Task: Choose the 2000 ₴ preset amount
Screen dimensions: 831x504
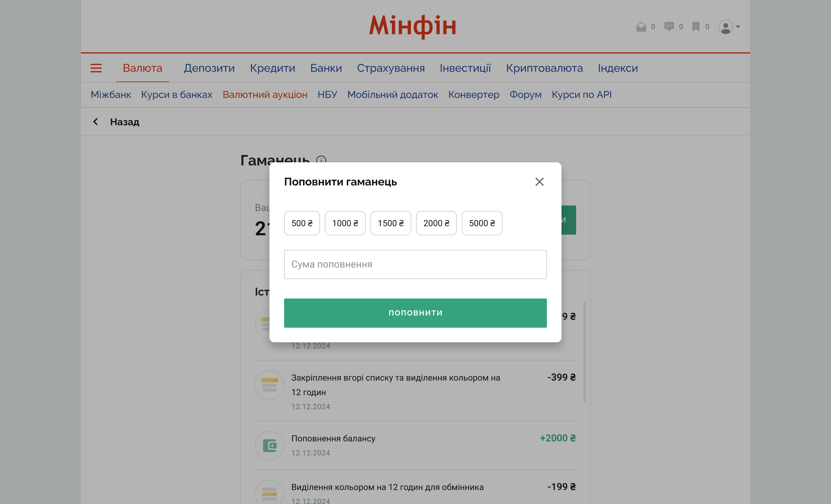Action: pos(436,223)
